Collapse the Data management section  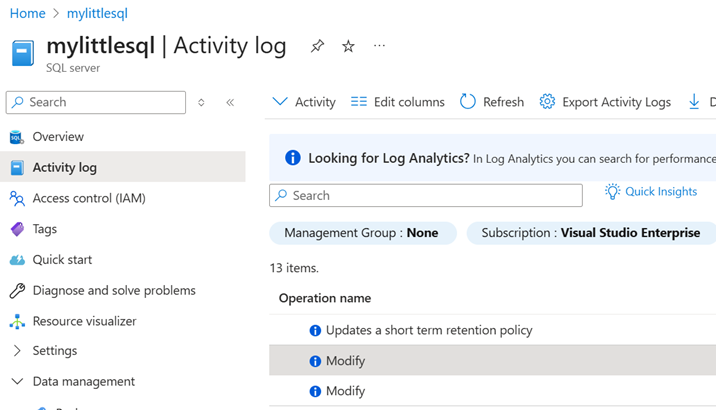pyautogui.click(x=17, y=381)
